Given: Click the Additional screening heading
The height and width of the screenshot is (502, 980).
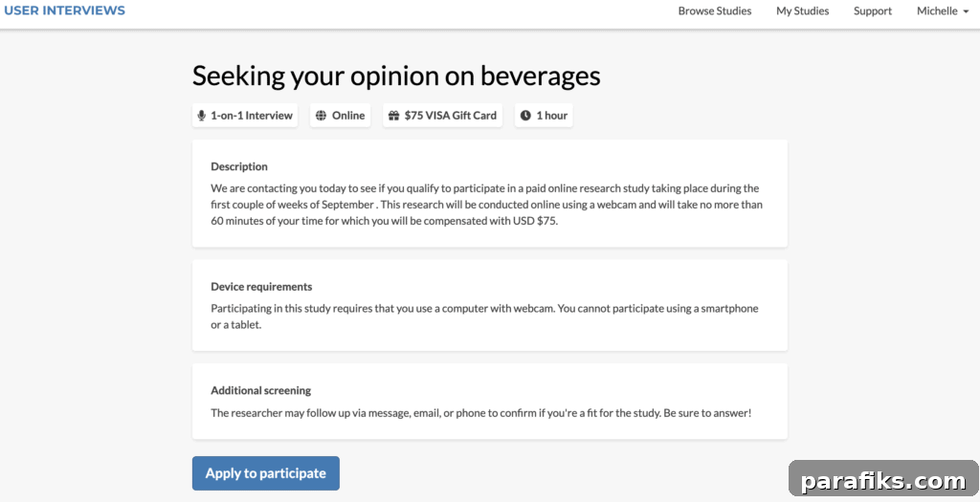Looking at the screenshot, I should (x=260, y=391).
